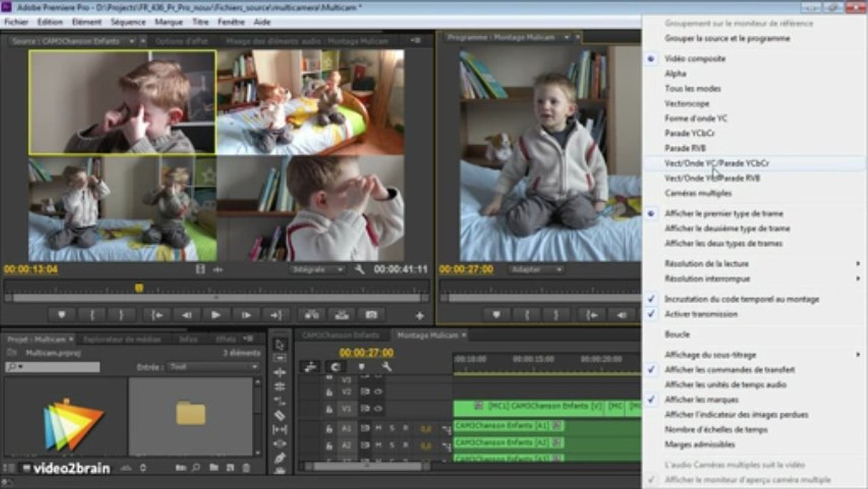
Task: Click Overwrite edit button in Source monitor
Action: click(341, 315)
